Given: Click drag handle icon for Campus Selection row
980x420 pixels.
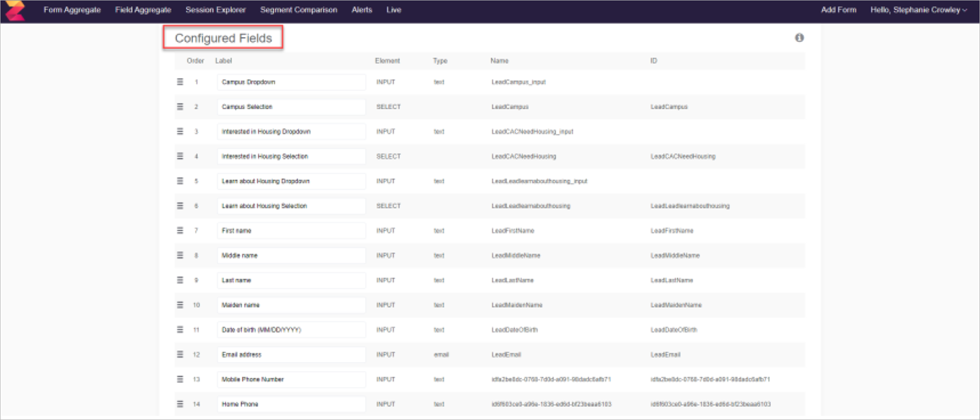Looking at the screenshot, I should tap(180, 107).
